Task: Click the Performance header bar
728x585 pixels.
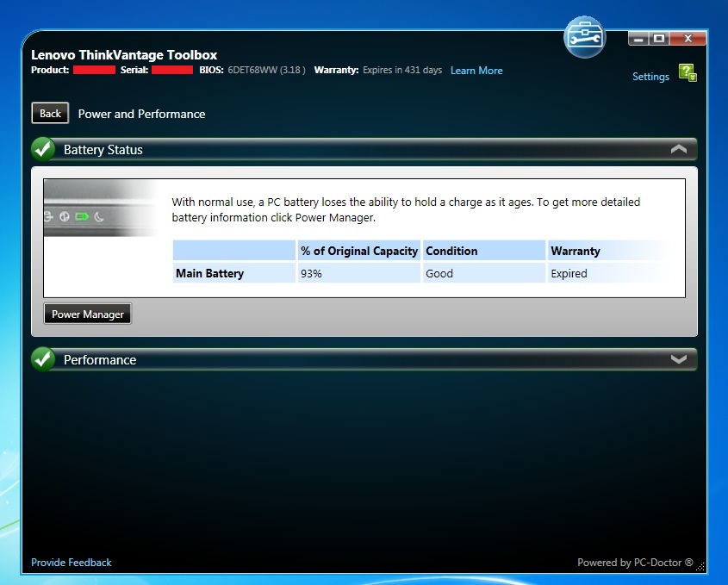Action: 364,359
